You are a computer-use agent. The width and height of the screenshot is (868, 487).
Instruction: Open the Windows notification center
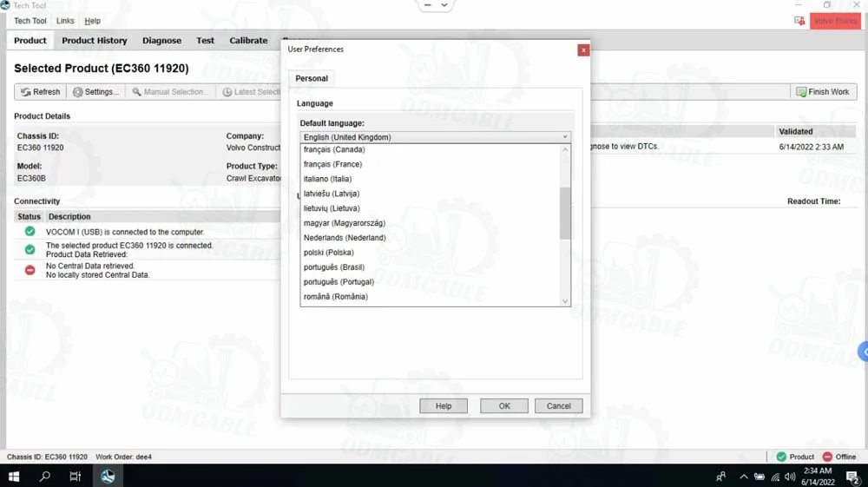(x=853, y=477)
